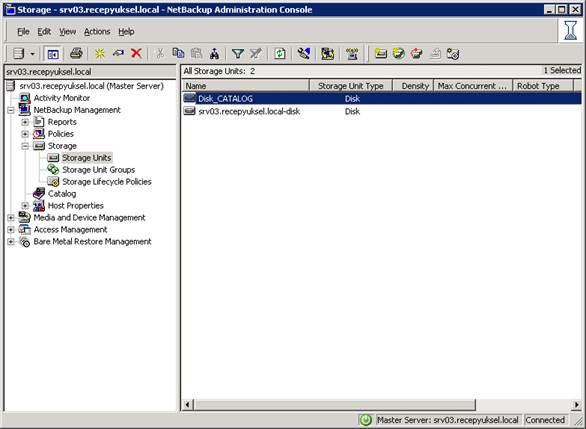
Task: Click the green Refresh toolbar icon
Action: click(280, 54)
